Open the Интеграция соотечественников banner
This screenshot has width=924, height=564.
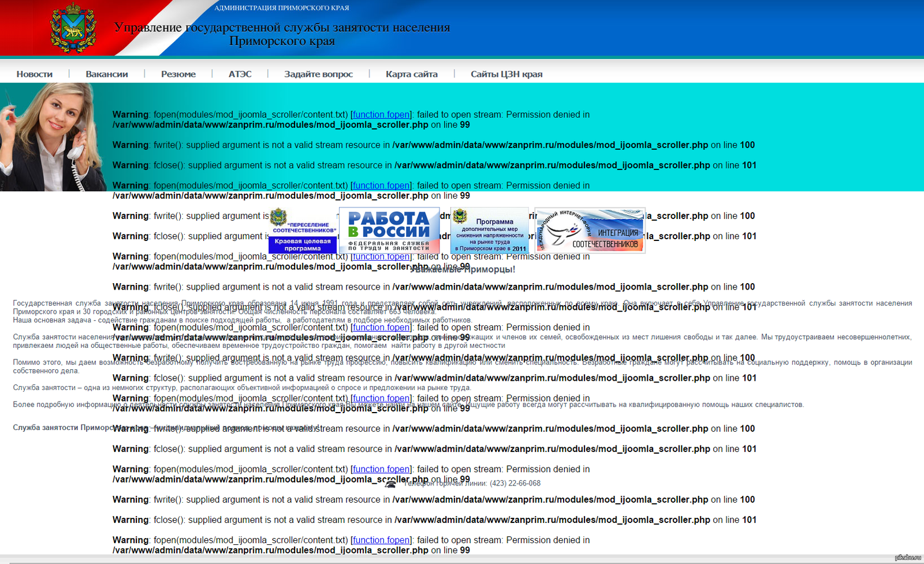click(590, 231)
